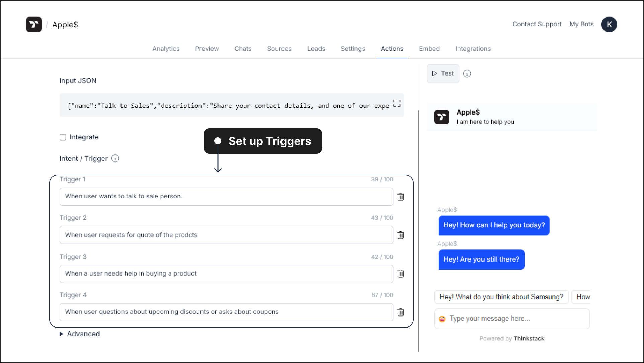Viewport: 644px width, 363px height.
Task: Click the delete icon for Trigger 2
Action: (401, 235)
